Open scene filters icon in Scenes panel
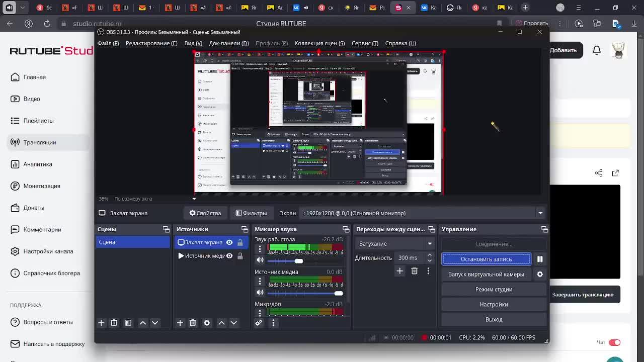 [128, 323]
